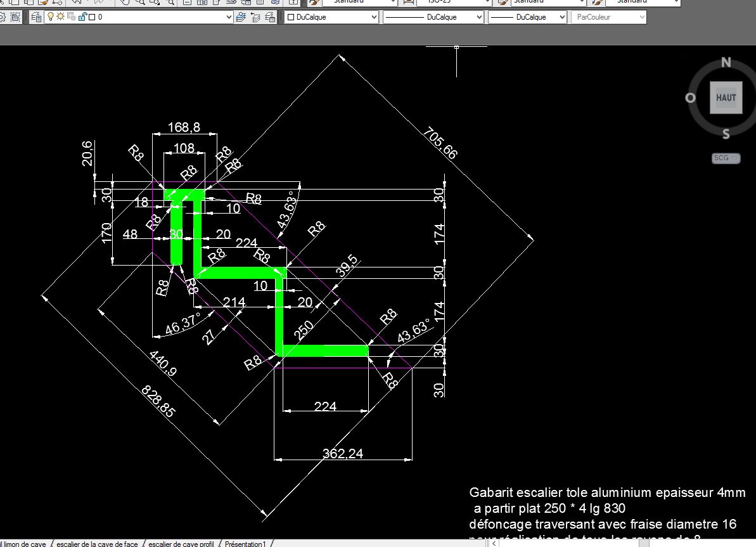Click the Layer Previous icon
This screenshot has width=756, height=547.
click(255, 17)
